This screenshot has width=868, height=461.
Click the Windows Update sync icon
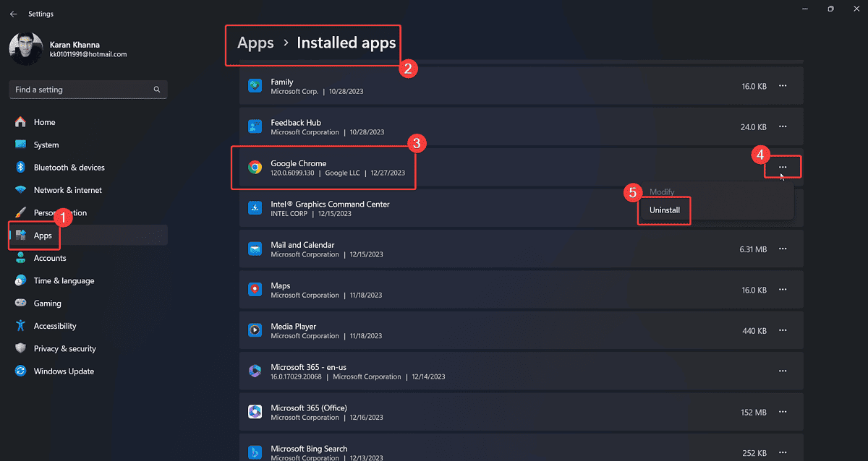tap(20, 371)
